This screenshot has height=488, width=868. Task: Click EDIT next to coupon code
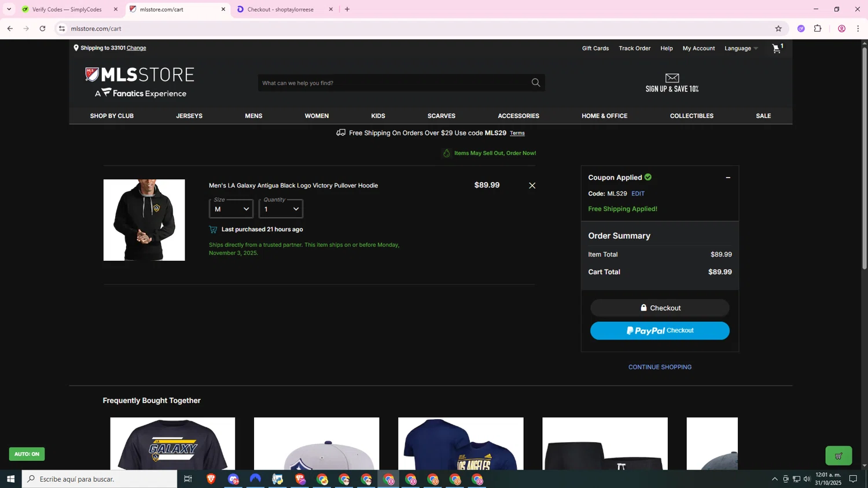pos(638,194)
